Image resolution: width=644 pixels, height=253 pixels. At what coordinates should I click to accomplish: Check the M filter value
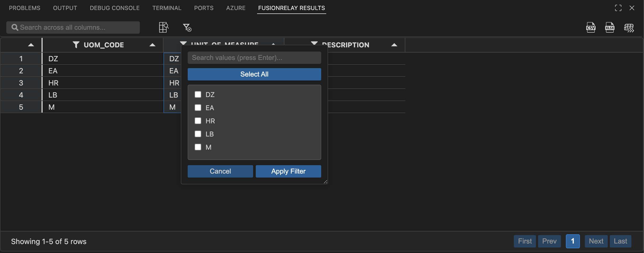(198, 147)
